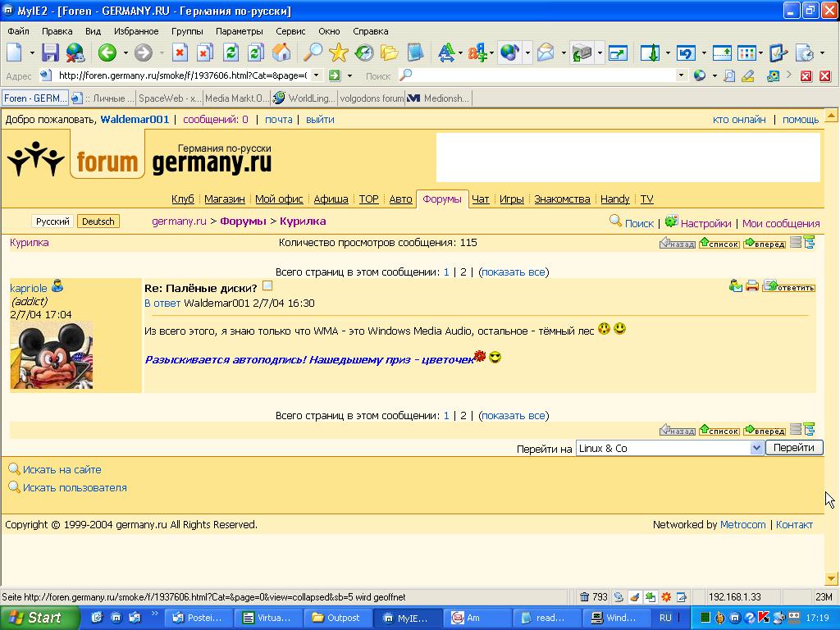Click the New blank page toolbar icon
The image size is (840, 630).
[15, 52]
